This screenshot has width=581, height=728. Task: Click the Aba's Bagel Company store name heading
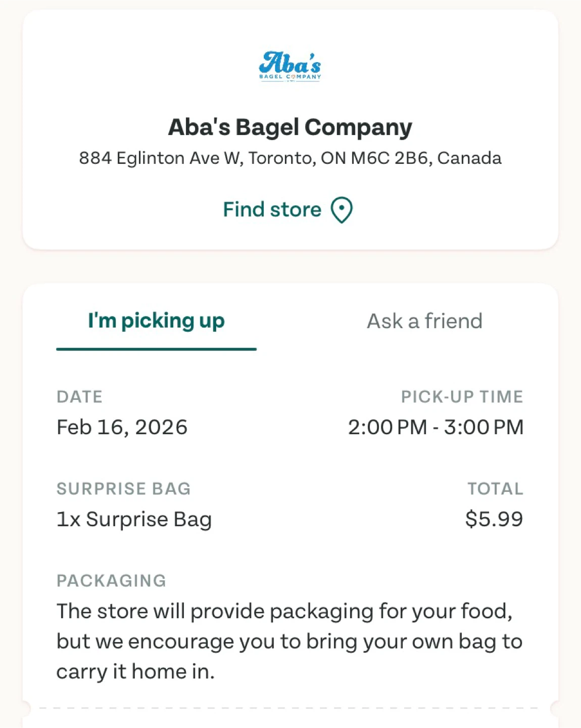click(290, 127)
